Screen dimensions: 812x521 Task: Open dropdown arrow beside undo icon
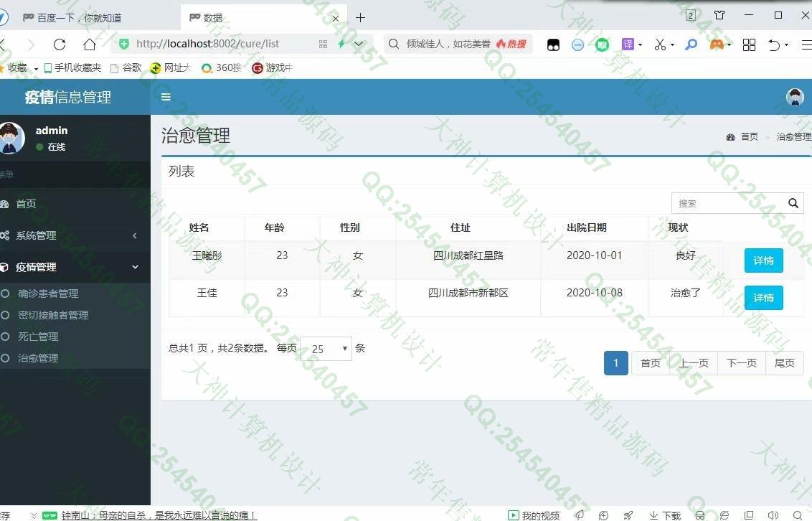[787, 45]
